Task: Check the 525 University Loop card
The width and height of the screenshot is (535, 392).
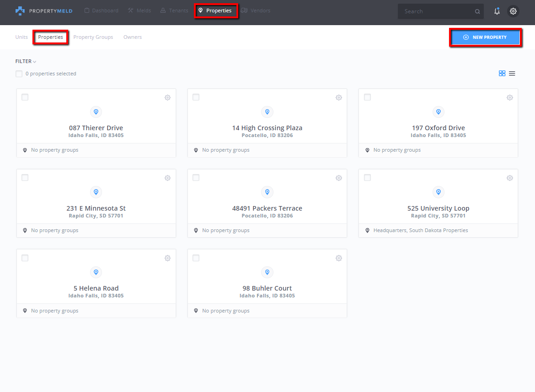Action: point(368,178)
